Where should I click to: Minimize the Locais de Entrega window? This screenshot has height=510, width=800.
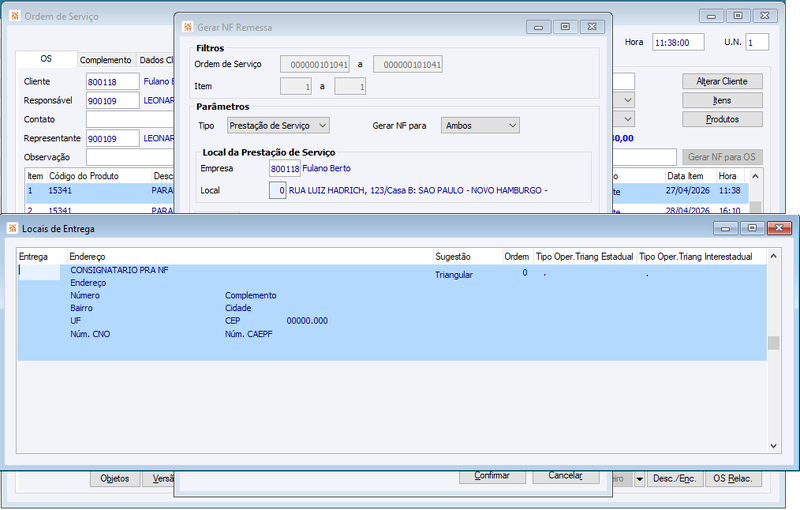click(x=725, y=228)
